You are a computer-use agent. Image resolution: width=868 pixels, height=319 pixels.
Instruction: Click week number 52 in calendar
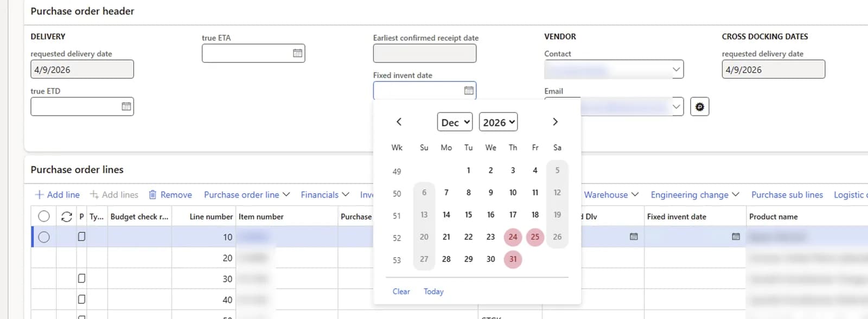(x=397, y=238)
